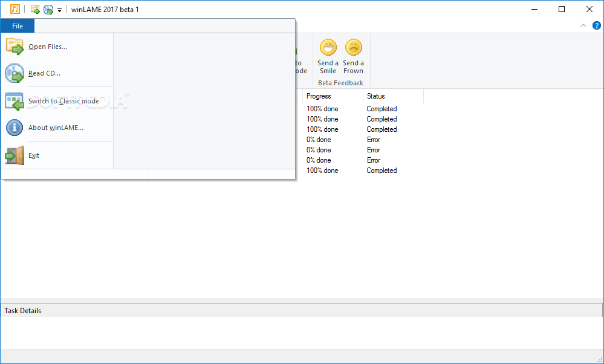
Task: Select Switch to Classic mode entry
Action: [57, 101]
